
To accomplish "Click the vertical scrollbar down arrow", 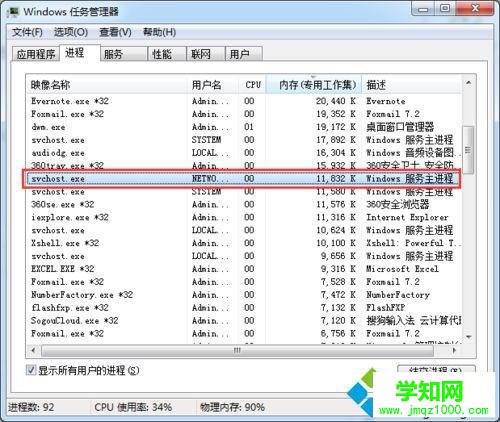I will [469, 337].
